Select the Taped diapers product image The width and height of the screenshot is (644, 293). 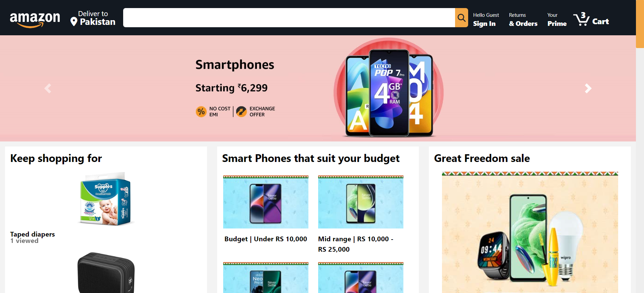coord(105,199)
